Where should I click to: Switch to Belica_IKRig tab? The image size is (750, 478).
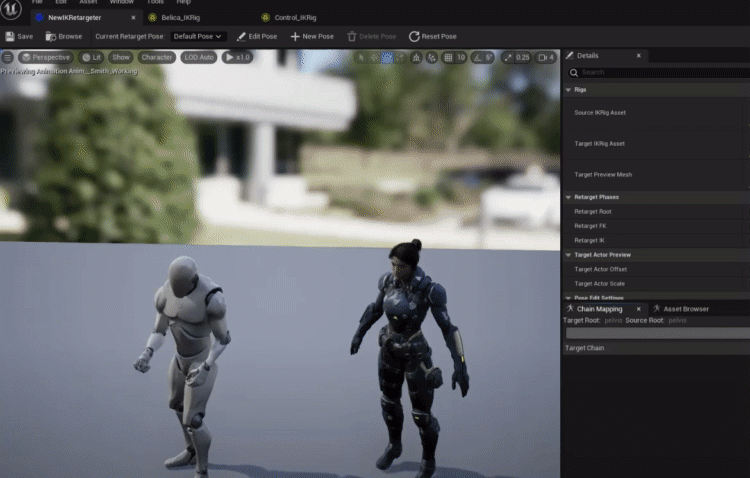point(180,18)
